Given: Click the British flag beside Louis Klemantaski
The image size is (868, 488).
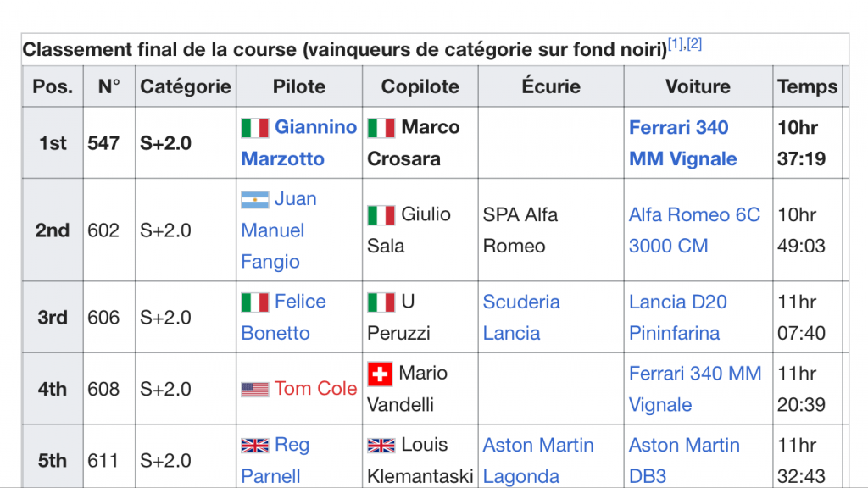Looking at the screenshot, I should pyautogui.click(x=381, y=446).
